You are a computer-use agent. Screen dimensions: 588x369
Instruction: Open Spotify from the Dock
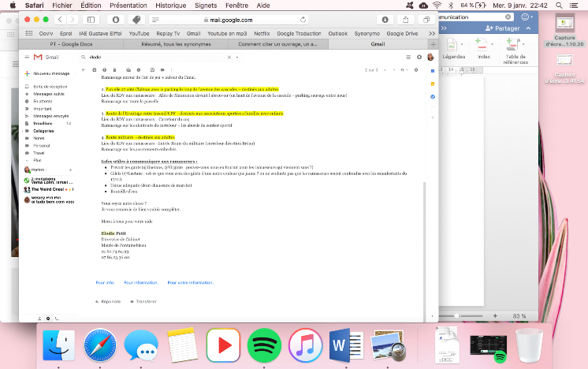click(x=264, y=345)
